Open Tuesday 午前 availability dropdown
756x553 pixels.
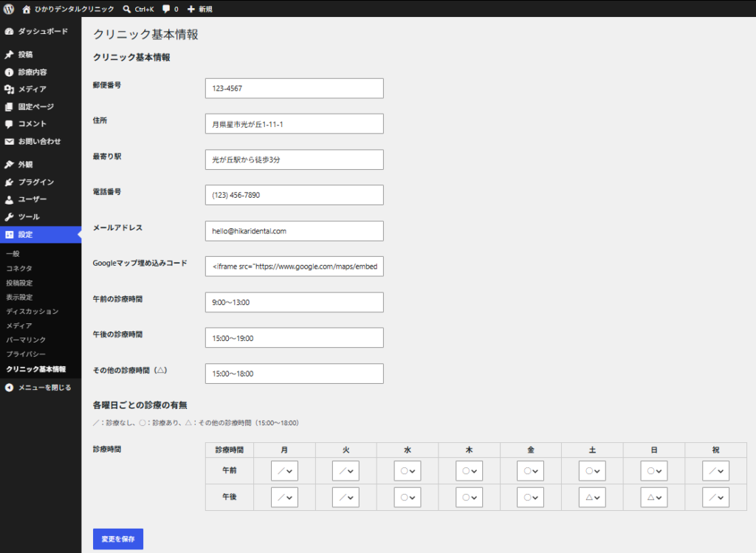pos(346,471)
